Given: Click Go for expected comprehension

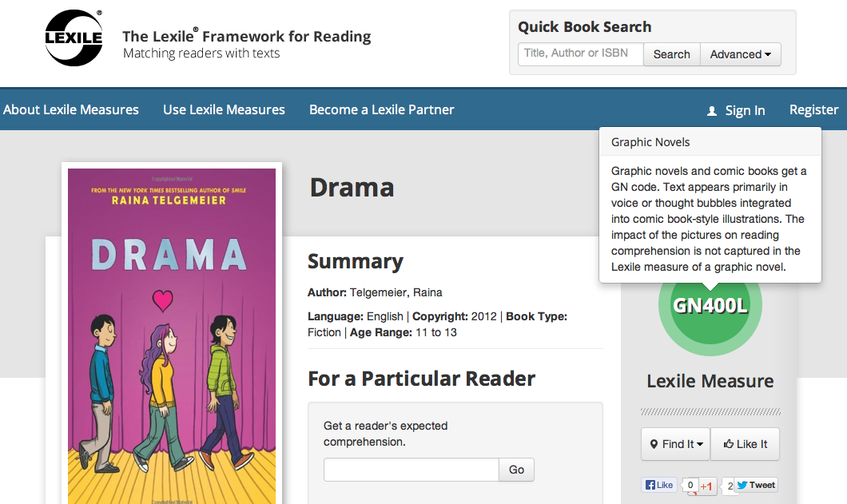Looking at the screenshot, I should (516, 470).
